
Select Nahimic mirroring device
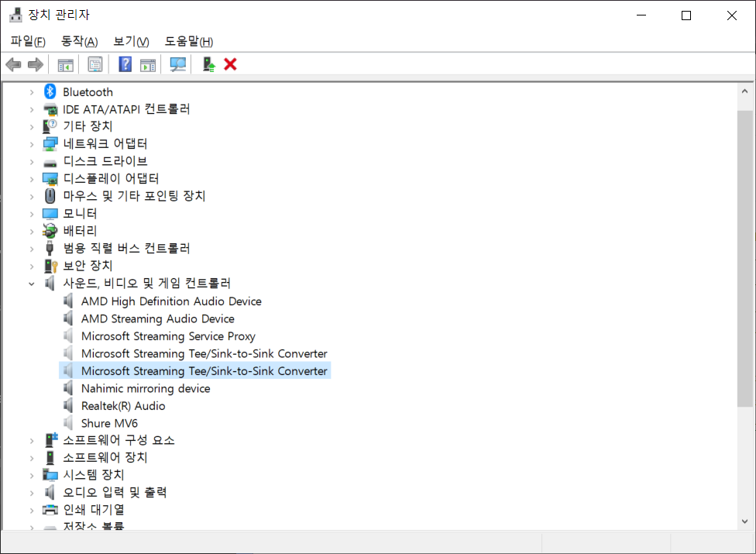[x=146, y=388]
